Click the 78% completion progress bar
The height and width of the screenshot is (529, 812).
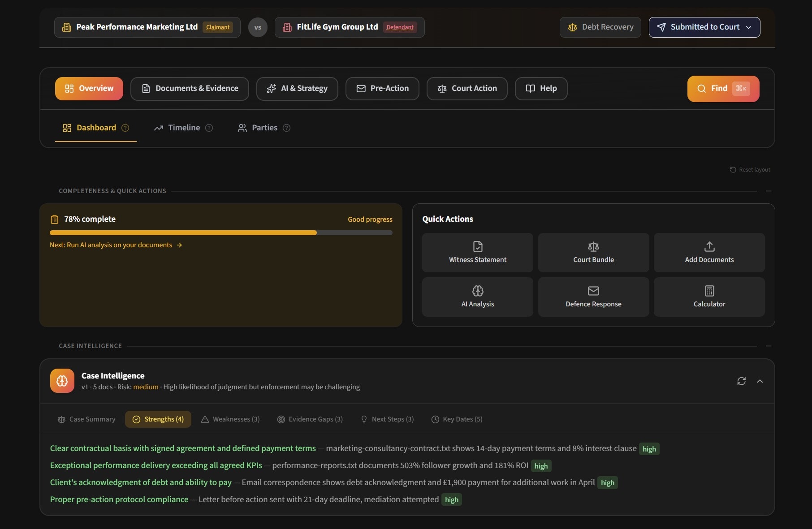pos(221,232)
